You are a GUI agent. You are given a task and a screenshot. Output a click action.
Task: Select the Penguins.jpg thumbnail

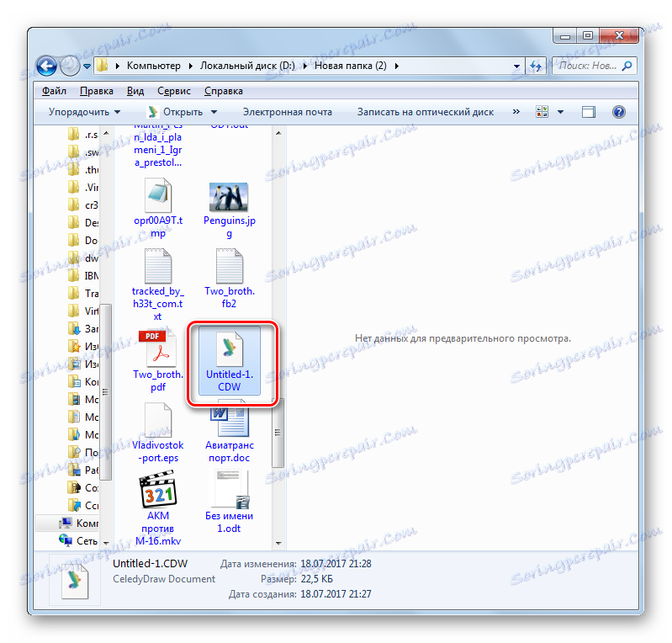229,196
